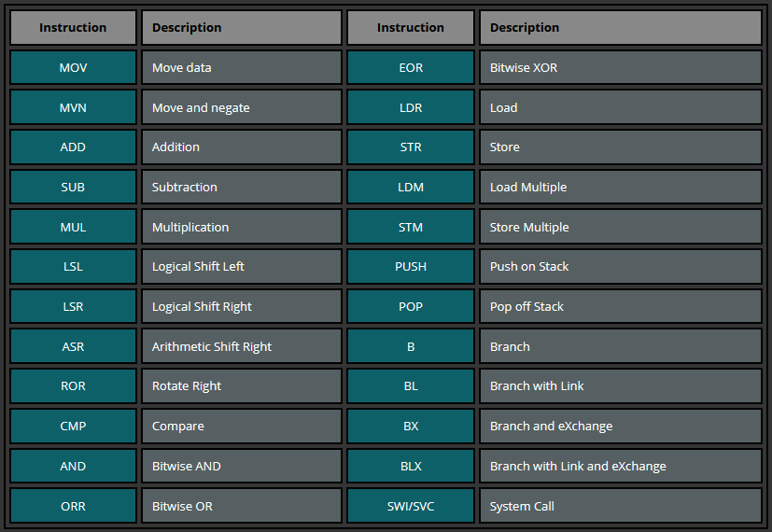This screenshot has width=772, height=532.
Task: Click the 'Store Multiple' description cell
Action: [x=529, y=227]
